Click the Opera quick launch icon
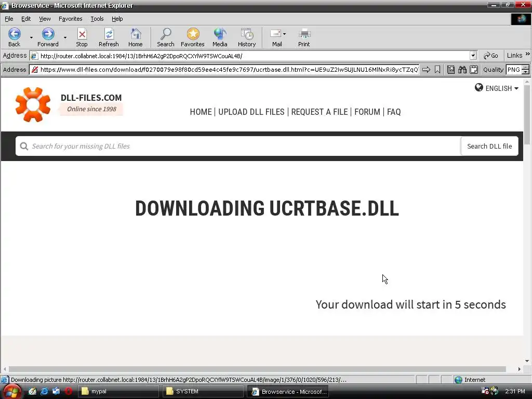 69,391
